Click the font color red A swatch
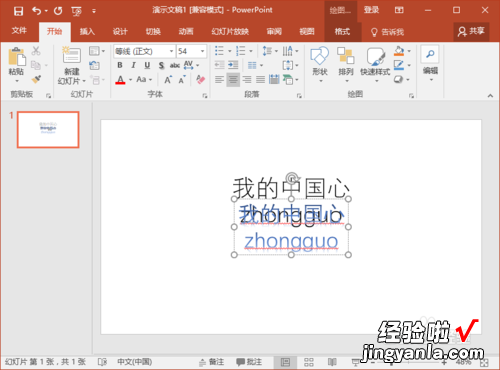This screenshot has width=500, height=370. point(120,80)
